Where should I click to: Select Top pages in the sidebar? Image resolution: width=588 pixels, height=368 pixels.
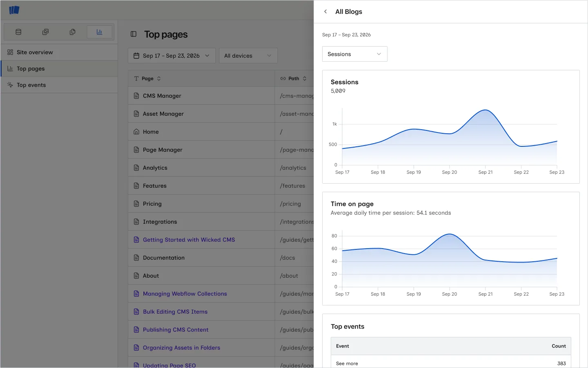(x=59, y=69)
